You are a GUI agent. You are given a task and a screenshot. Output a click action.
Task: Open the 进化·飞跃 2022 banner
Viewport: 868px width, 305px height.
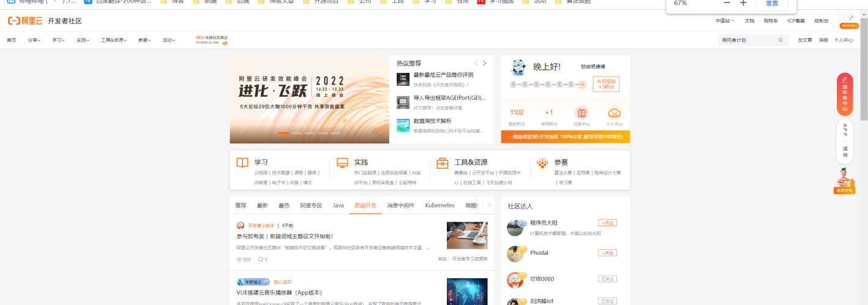point(309,99)
